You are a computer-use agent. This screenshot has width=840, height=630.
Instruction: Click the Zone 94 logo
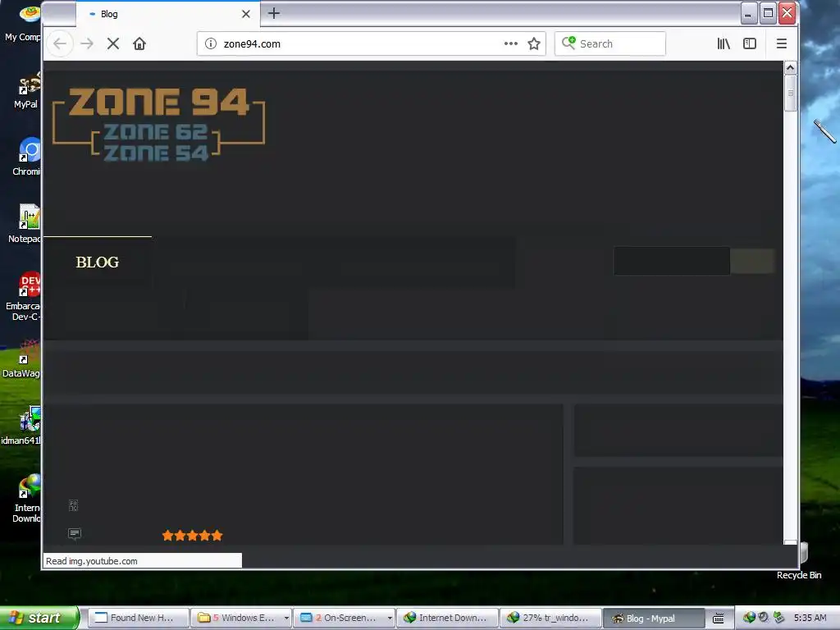click(158, 125)
